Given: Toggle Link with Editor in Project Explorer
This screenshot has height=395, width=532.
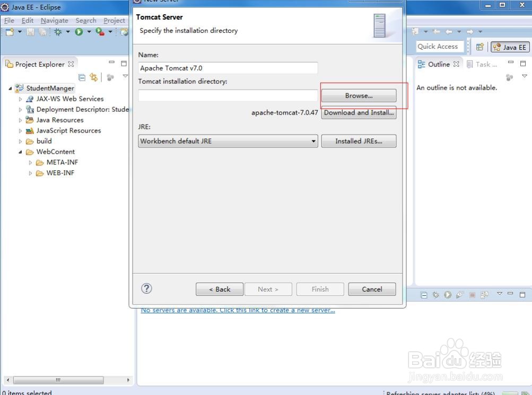Looking at the screenshot, I should click(x=94, y=77).
